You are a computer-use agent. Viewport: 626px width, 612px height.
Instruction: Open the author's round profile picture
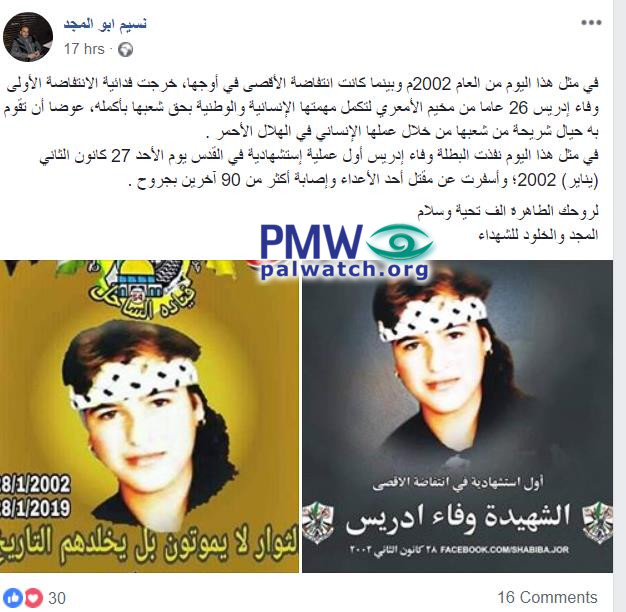[28, 37]
